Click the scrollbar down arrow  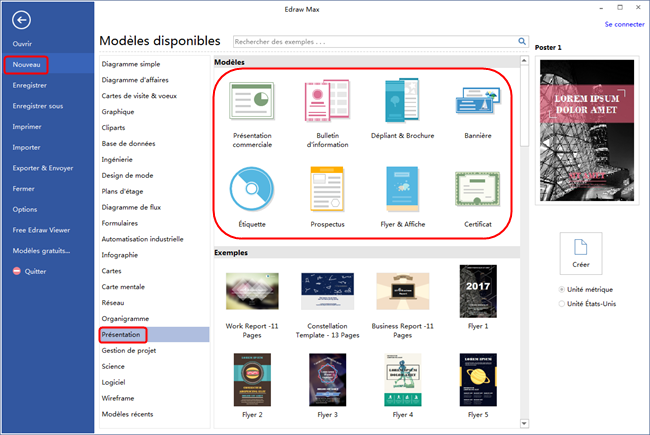point(524,423)
